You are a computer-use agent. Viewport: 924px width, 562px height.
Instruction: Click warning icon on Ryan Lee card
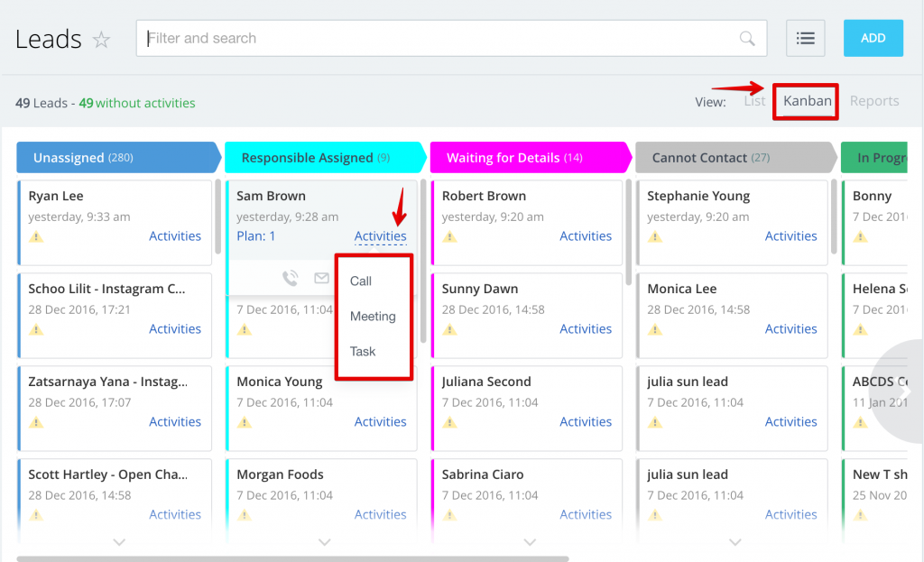coord(36,236)
